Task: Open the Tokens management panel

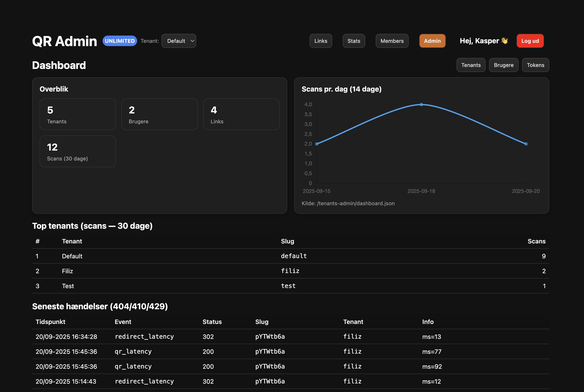Action: tap(535, 65)
